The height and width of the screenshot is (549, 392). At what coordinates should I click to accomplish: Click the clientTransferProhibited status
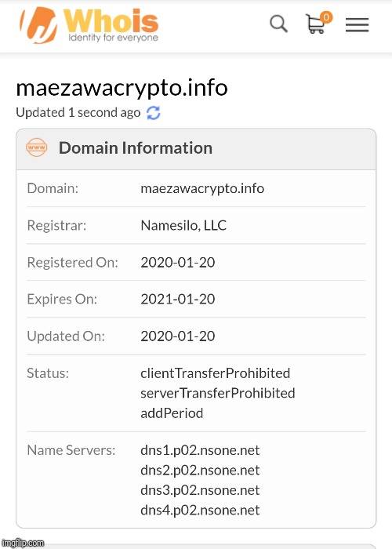click(216, 373)
